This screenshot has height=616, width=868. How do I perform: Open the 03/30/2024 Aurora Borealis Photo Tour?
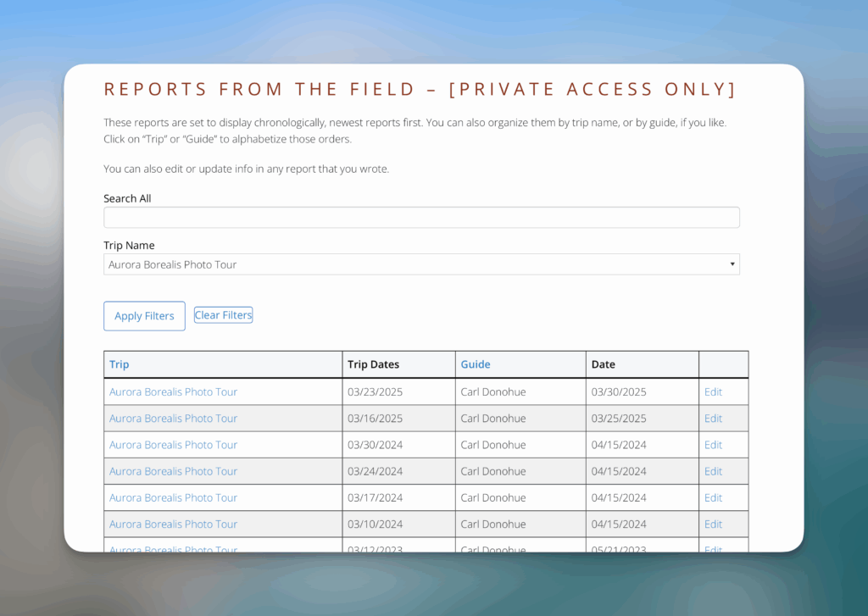173,444
